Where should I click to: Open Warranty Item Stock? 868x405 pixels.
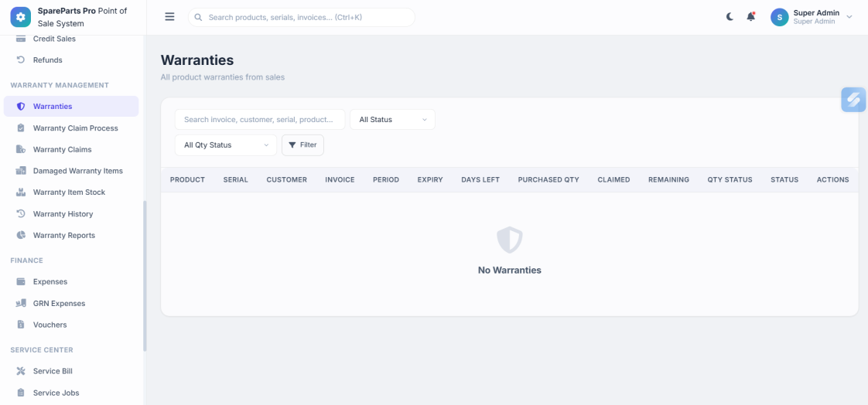pos(71,192)
